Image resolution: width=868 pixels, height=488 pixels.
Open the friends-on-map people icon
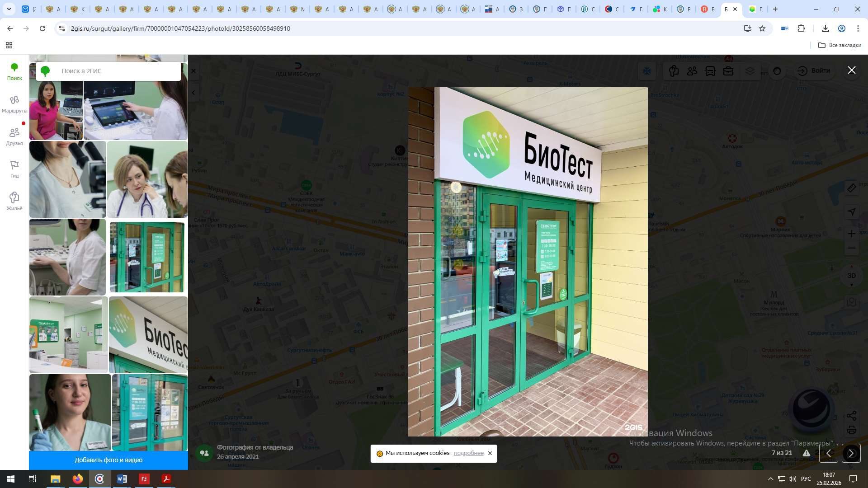pyautogui.click(x=692, y=71)
